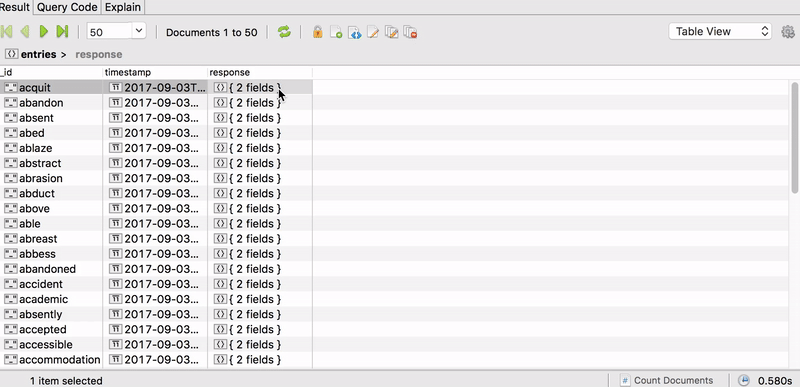Click the 1 item selected status text
800x387 pixels.
click(66, 381)
